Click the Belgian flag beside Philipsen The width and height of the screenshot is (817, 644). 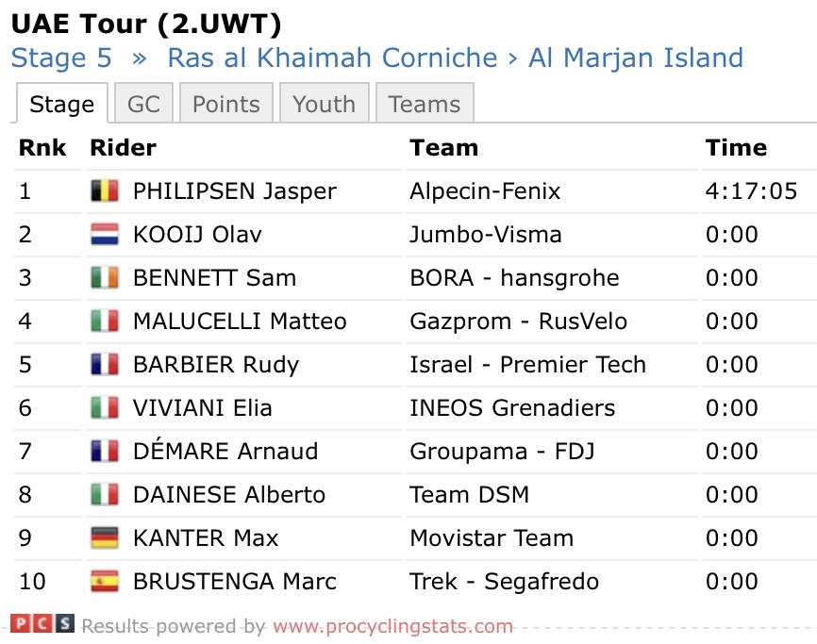105,191
